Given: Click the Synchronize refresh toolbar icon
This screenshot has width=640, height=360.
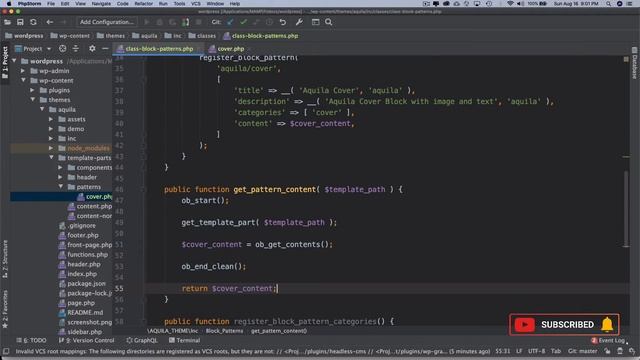Looking at the screenshot, I should [33, 22].
